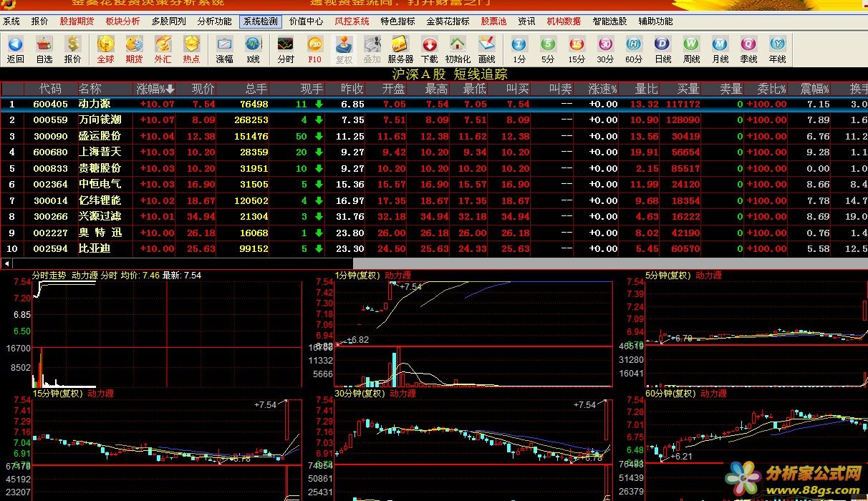Viewport: 868px width, 501px height.
Task: Select stock row 动力源
Action: pos(434,104)
